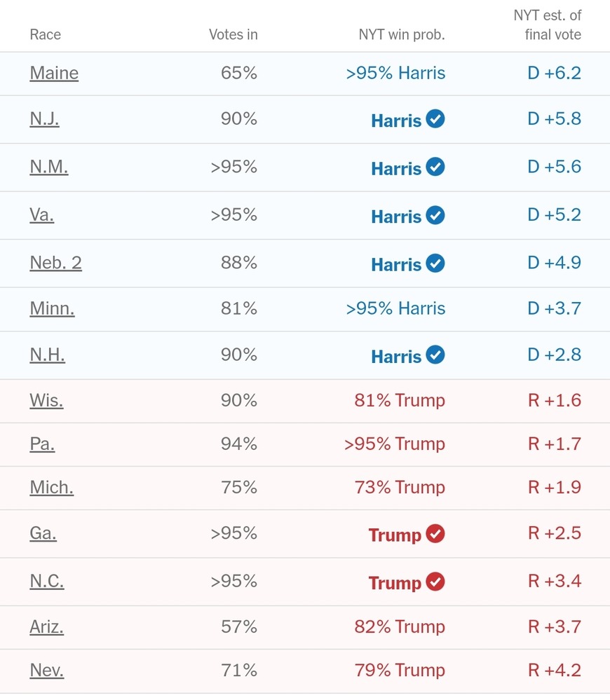Open the Minn. race link
610x700 pixels.
[x=52, y=308]
